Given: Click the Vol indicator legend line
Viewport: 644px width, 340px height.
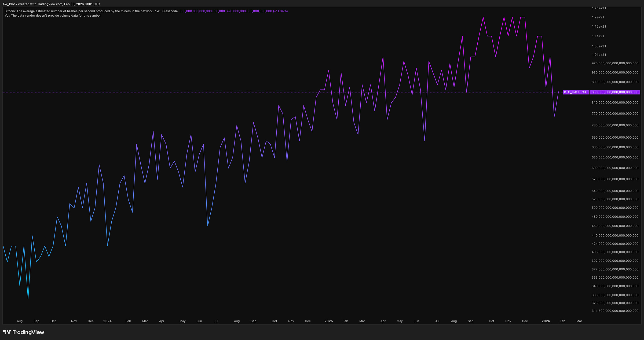Looking at the screenshot, I should pos(53,16).
